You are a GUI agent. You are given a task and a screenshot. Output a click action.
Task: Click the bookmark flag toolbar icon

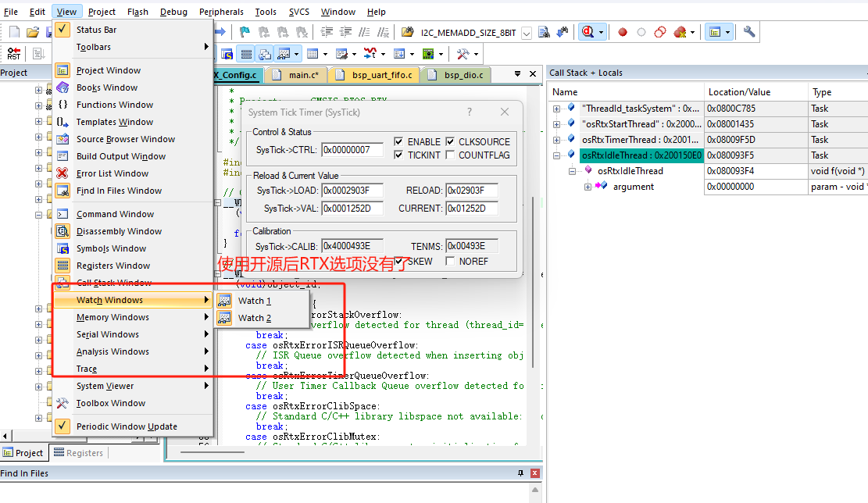(x=245, y=32)
